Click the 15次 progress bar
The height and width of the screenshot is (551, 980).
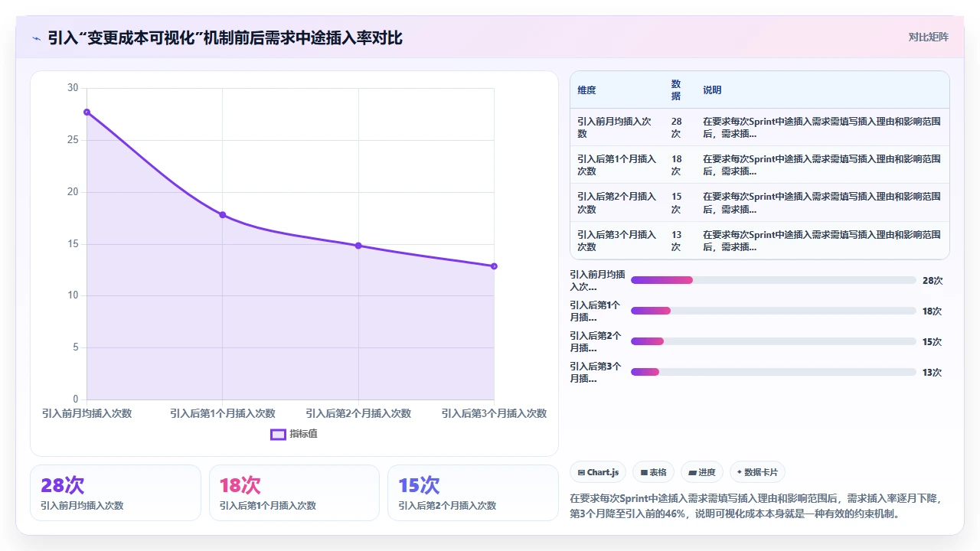773,341
